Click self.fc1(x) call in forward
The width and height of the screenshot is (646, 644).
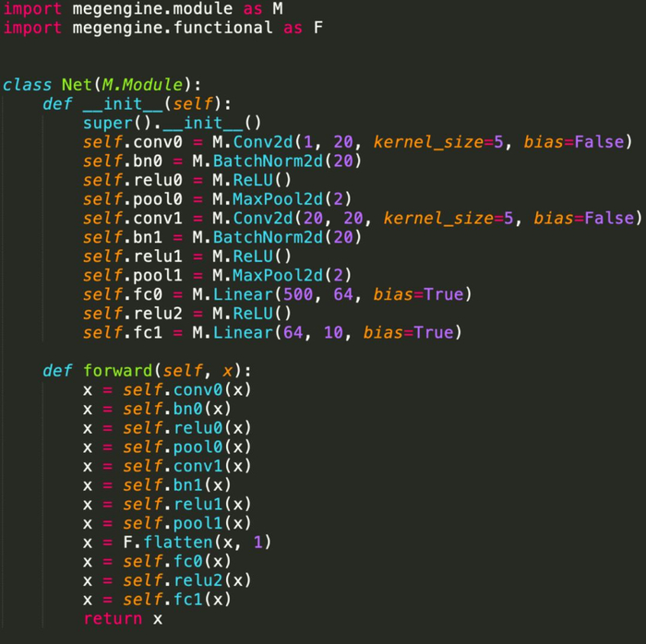[177, 600]
